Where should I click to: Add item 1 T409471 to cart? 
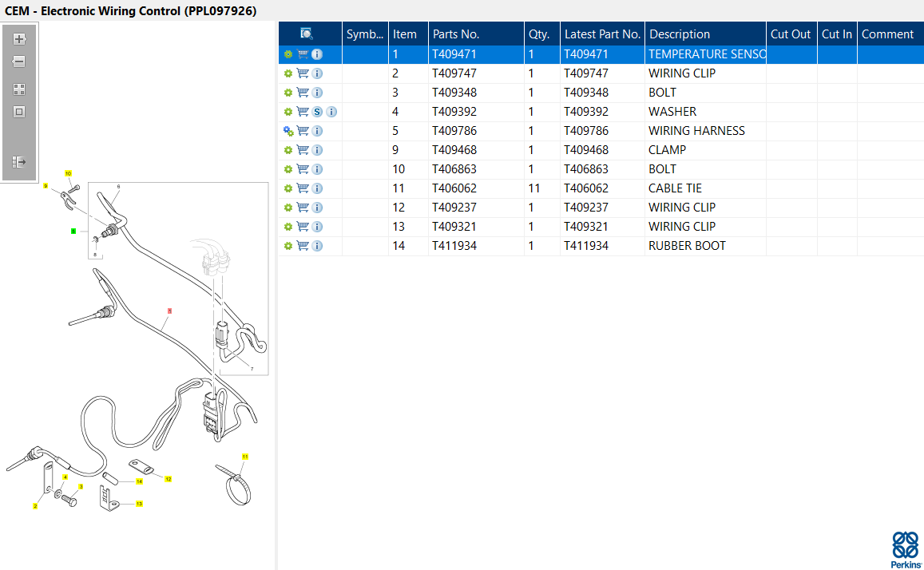tap(303, 54)
